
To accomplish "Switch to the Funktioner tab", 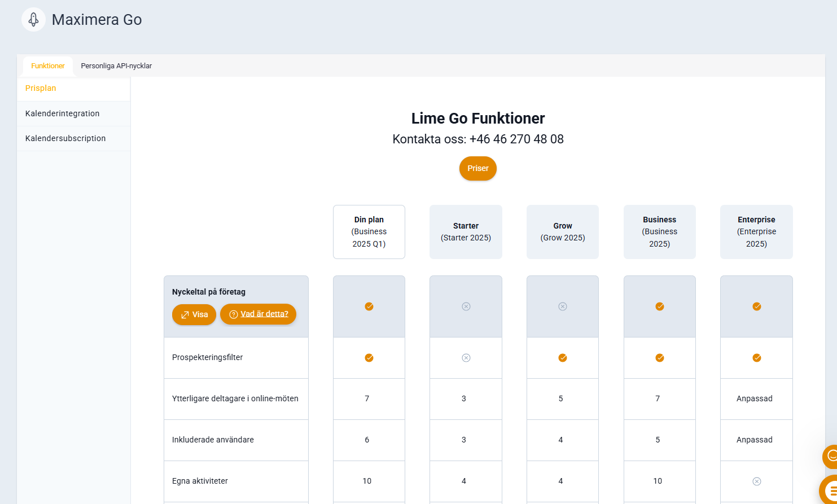I will click(48, 66).
